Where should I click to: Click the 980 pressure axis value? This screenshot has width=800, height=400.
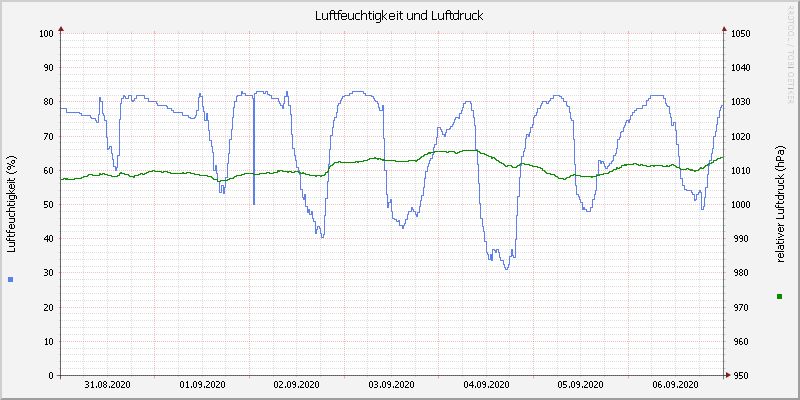click(x=739, y=273)
